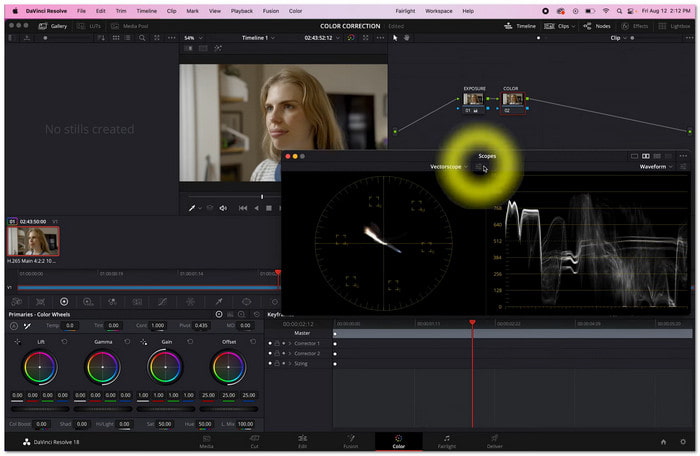Toggle viewer audio mute speaker icon
The width and height of the screenshot is (700, 456).
tap(223, 208)
